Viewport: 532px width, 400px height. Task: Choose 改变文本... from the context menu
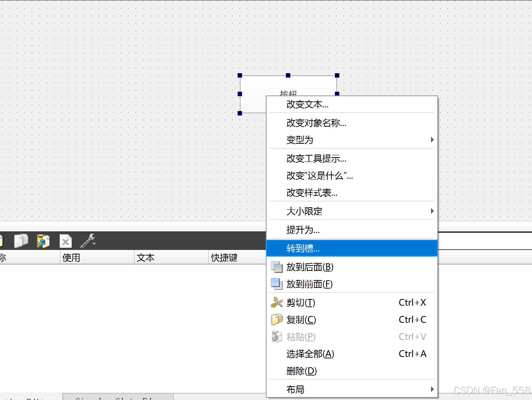click(352, 104)
